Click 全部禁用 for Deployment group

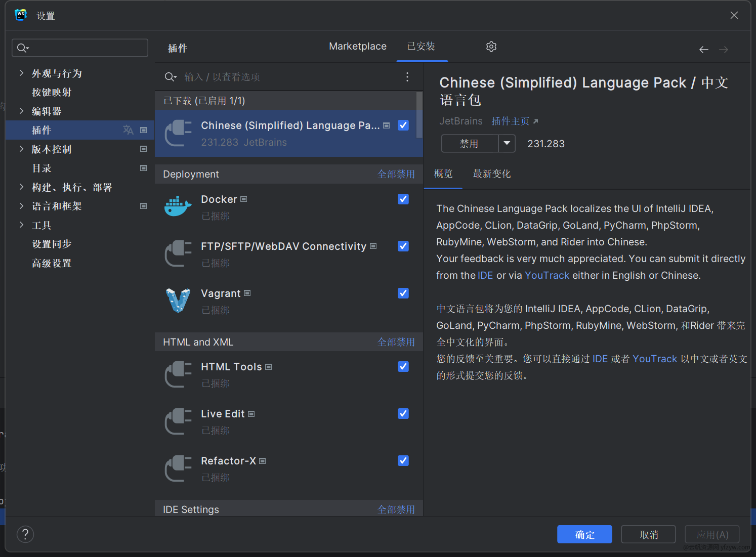click(x=396, y=174)
